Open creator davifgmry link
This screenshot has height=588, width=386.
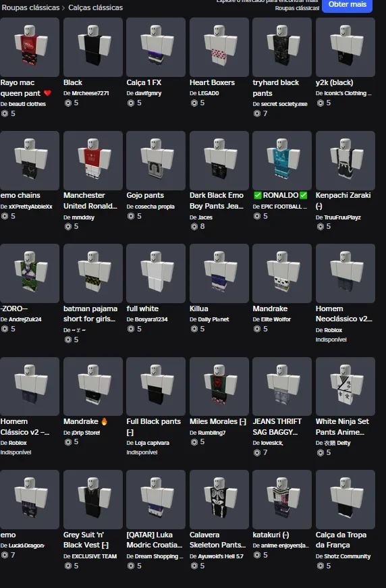148,93
